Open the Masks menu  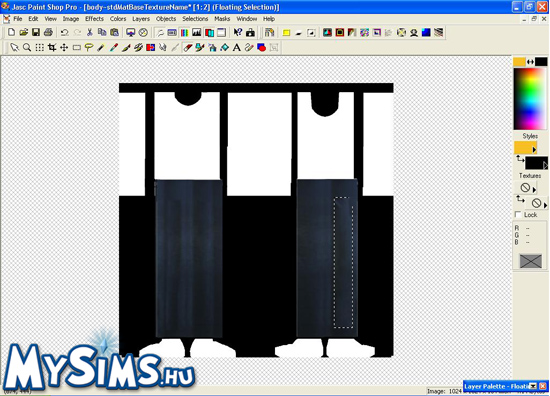[x=222, y=19]
